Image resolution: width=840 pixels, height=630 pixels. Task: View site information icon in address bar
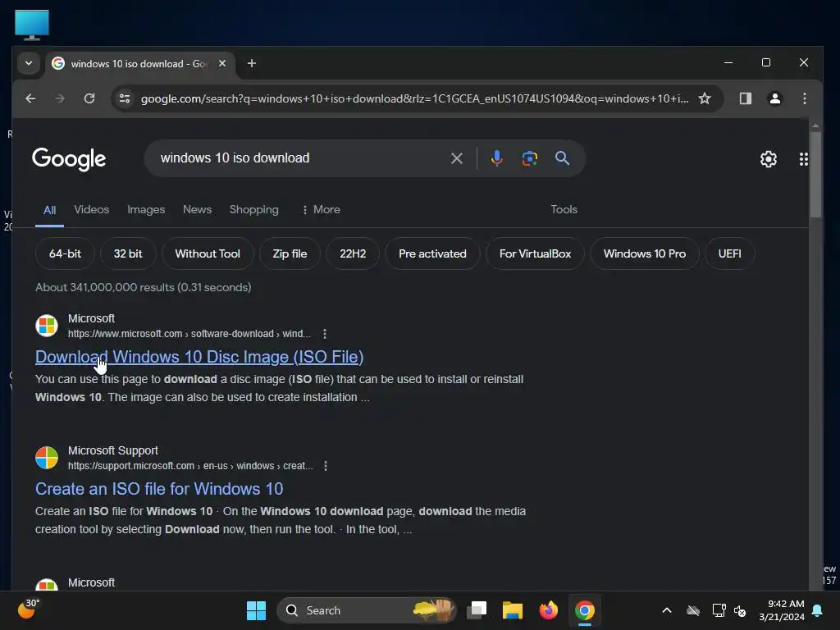coord(125,98)
